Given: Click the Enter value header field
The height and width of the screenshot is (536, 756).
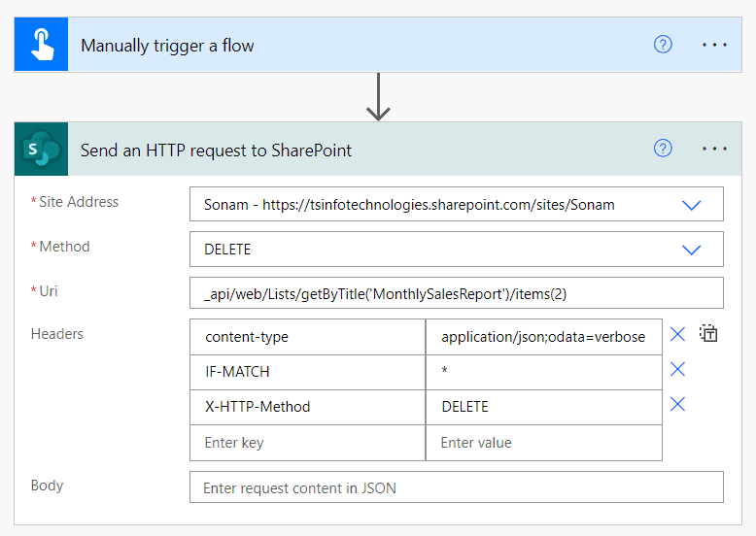Looking at the screenshot, I should pos(544,443).
